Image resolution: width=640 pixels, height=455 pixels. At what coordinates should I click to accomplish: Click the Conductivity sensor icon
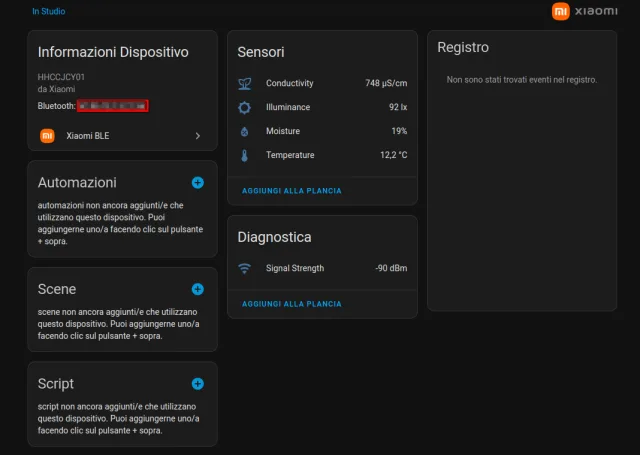245,83
